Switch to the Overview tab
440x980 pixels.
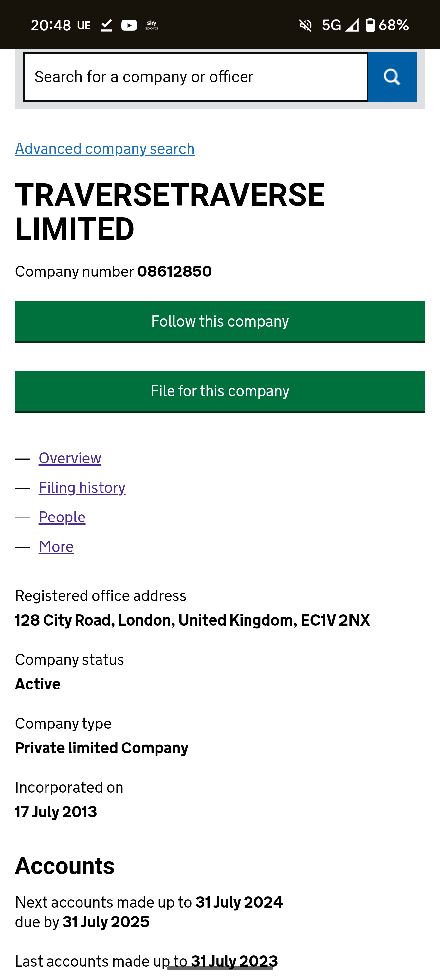coord(70,458)
